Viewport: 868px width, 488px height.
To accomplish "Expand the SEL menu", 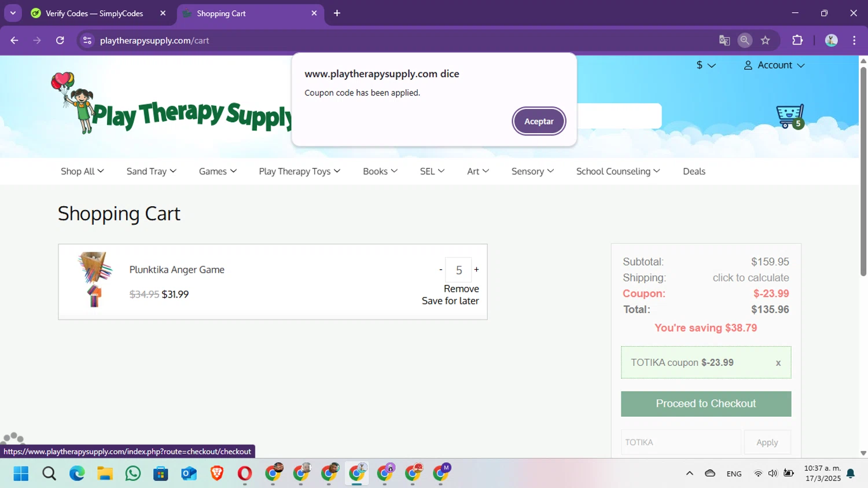I will 432,171.
